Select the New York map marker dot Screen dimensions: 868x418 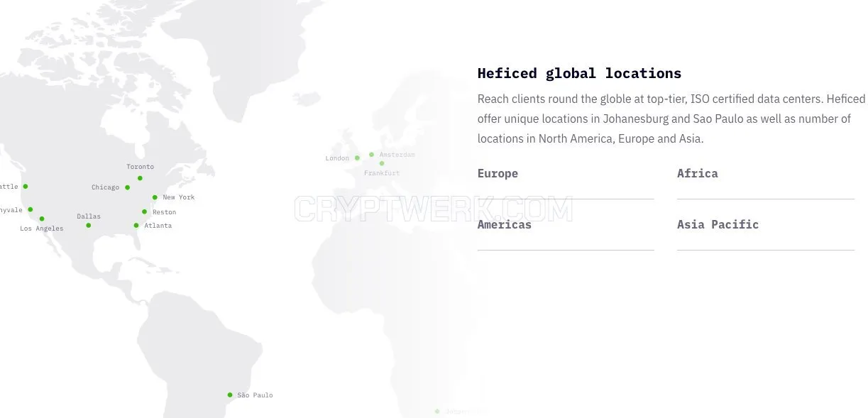tap(155, 197)
